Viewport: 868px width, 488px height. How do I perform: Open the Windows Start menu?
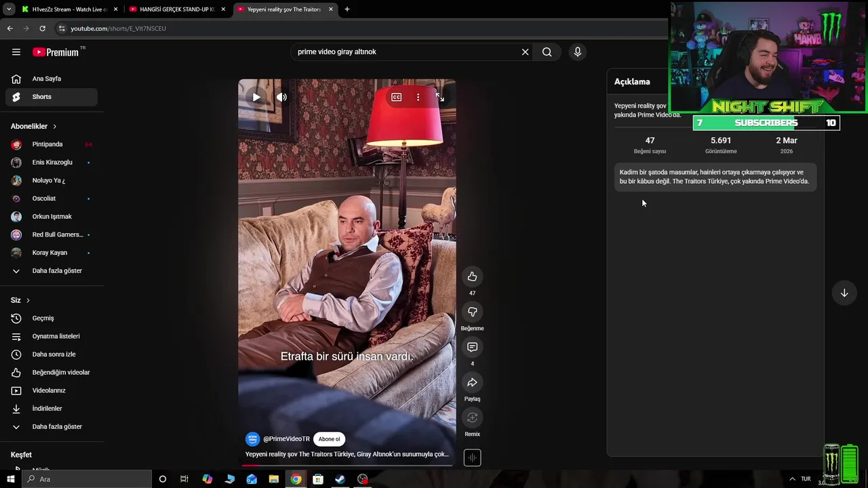click(11, 479)
